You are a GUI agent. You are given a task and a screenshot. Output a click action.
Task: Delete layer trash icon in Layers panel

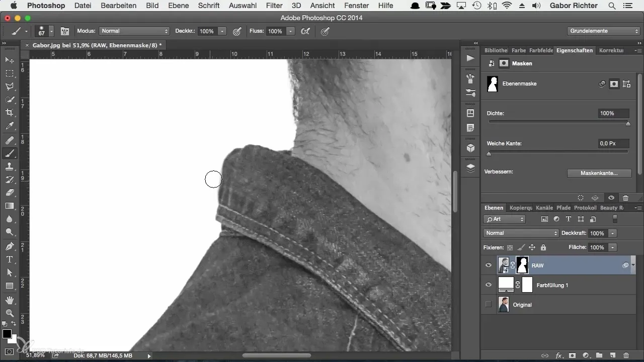coord(625,355)
